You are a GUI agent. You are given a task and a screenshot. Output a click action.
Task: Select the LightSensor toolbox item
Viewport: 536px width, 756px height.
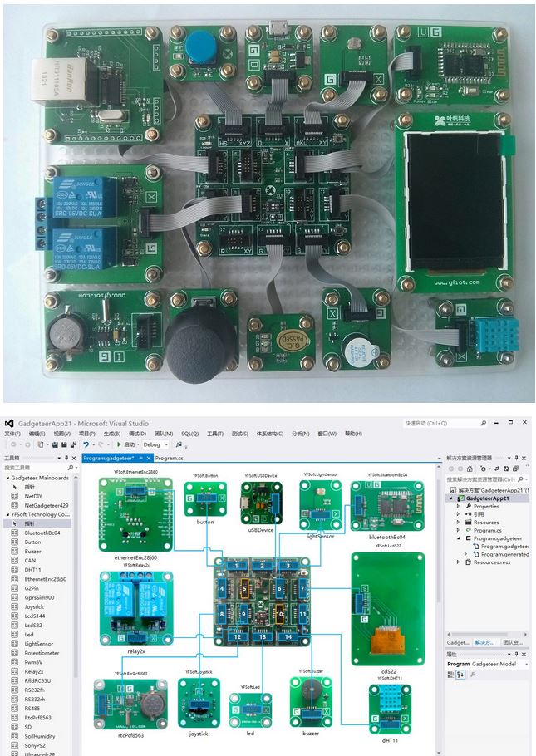[x=38, y=644]
